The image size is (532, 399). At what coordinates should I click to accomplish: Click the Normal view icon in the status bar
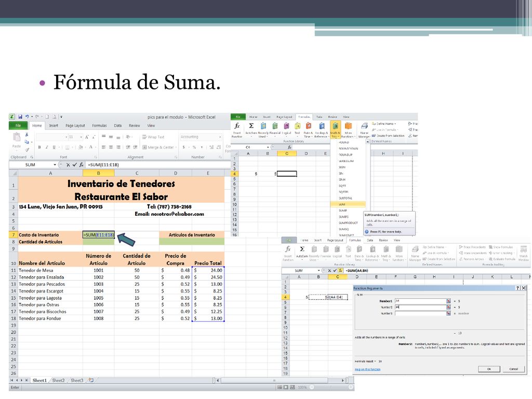coord(280,387)
